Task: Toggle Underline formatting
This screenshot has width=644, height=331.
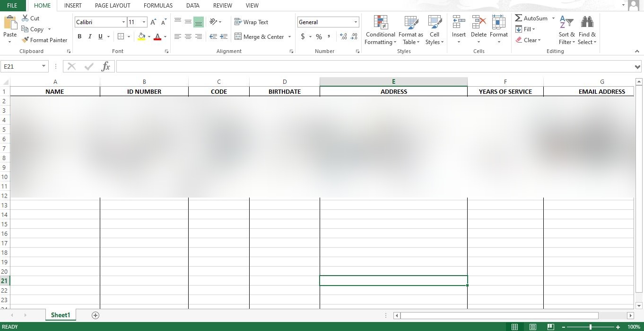Action: 100,36
